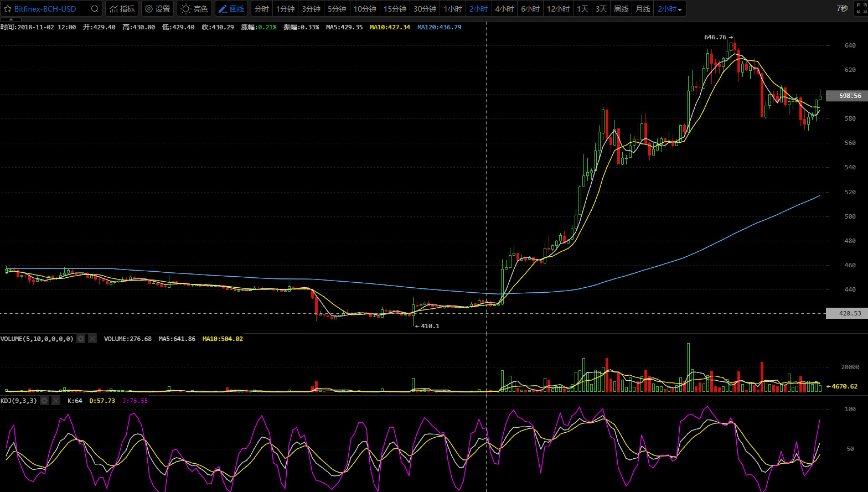This screenshot has width=868, height=492.
Task: Click the 涨幅:0.21% change value
Action: tap(259, 27)
